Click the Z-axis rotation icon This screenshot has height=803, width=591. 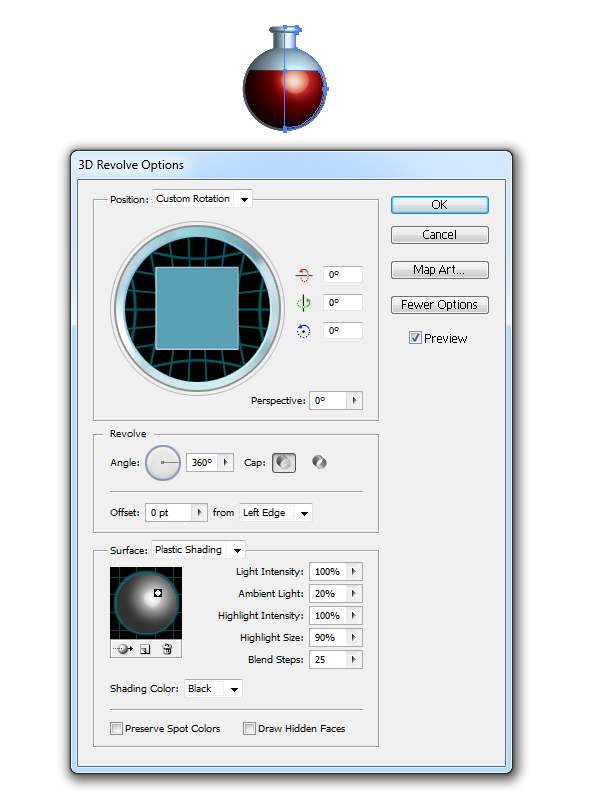(304, 331)
